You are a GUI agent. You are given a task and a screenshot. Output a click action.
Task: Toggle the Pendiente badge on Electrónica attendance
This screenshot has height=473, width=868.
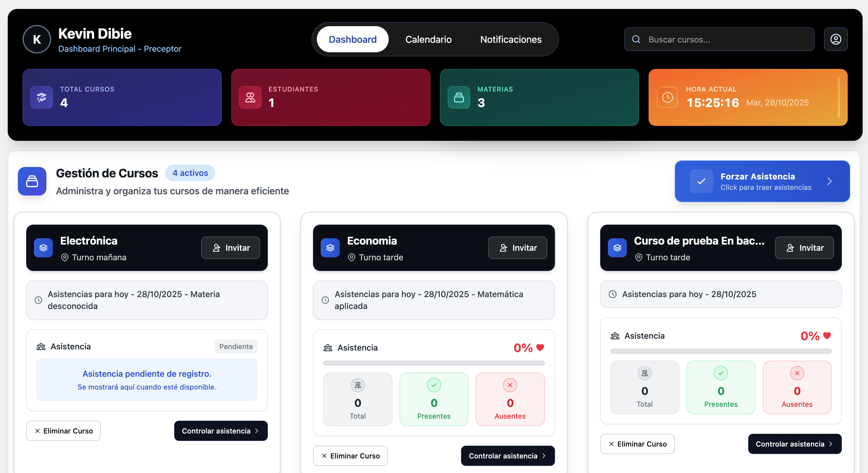[235, 346]
